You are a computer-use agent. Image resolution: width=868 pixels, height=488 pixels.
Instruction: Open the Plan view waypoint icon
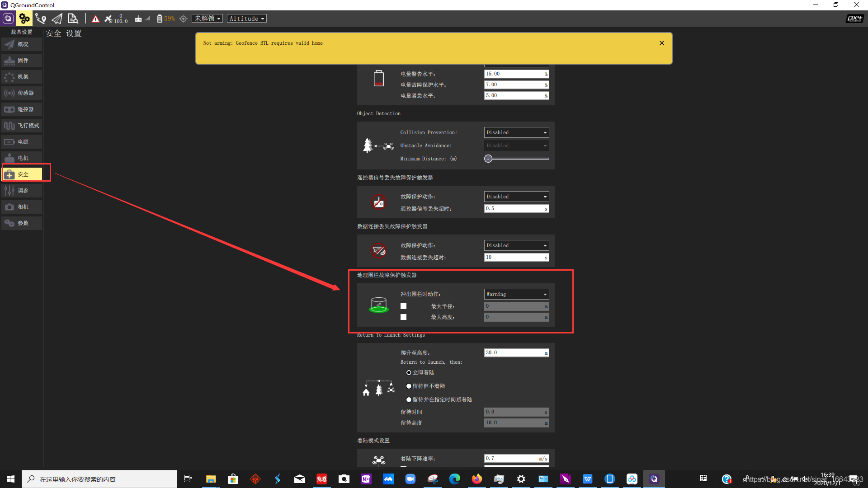click(x=41, y=19)
